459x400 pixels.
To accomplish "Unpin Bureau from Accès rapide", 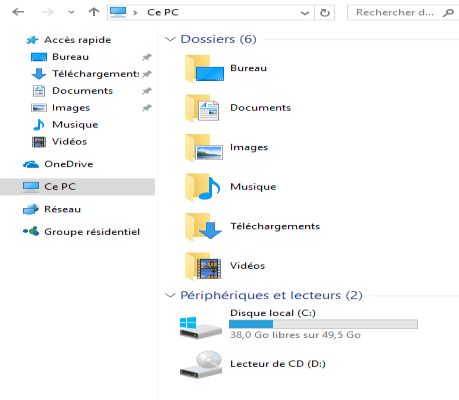I will tap(147, 57).
